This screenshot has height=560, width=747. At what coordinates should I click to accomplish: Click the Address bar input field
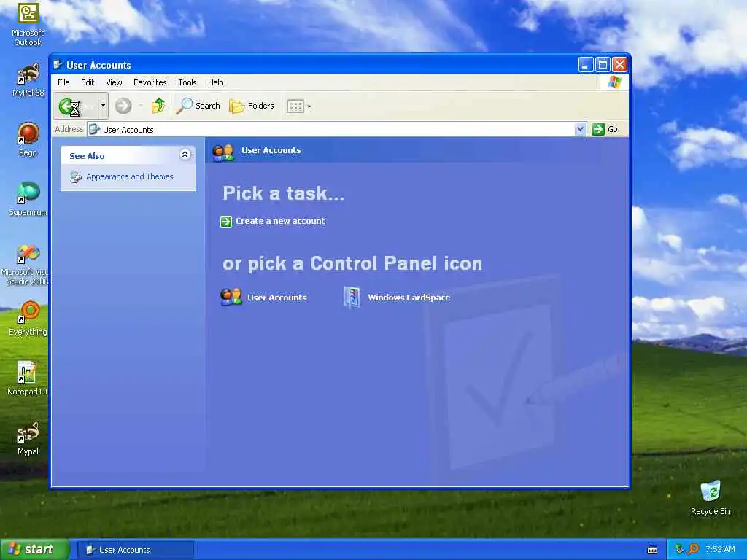(x=330, y=129)
